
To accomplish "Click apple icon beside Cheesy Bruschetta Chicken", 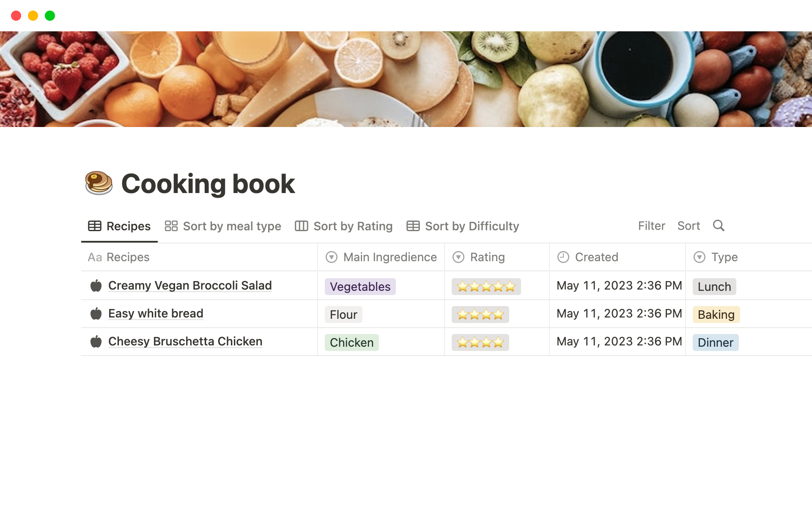I will coord(96,342).
